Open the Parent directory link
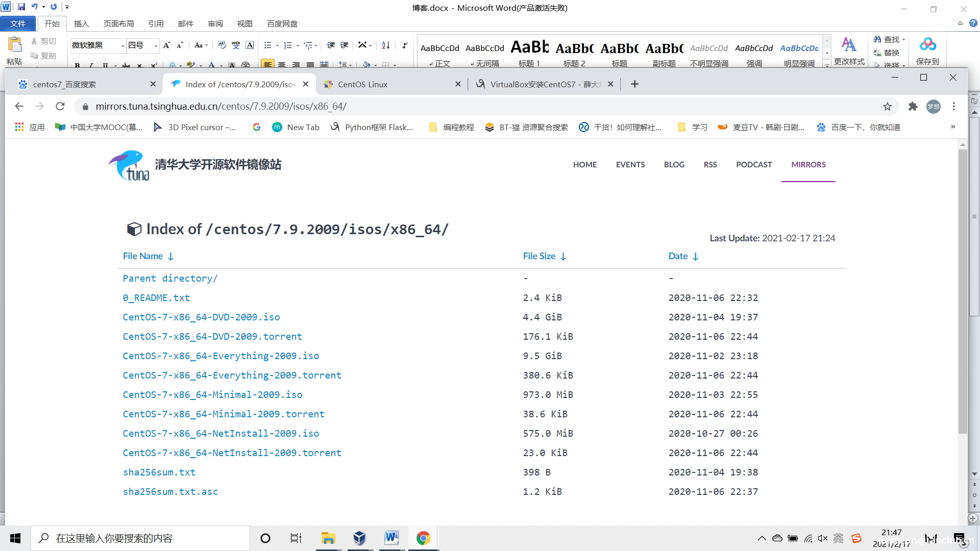 click(170, 278)
